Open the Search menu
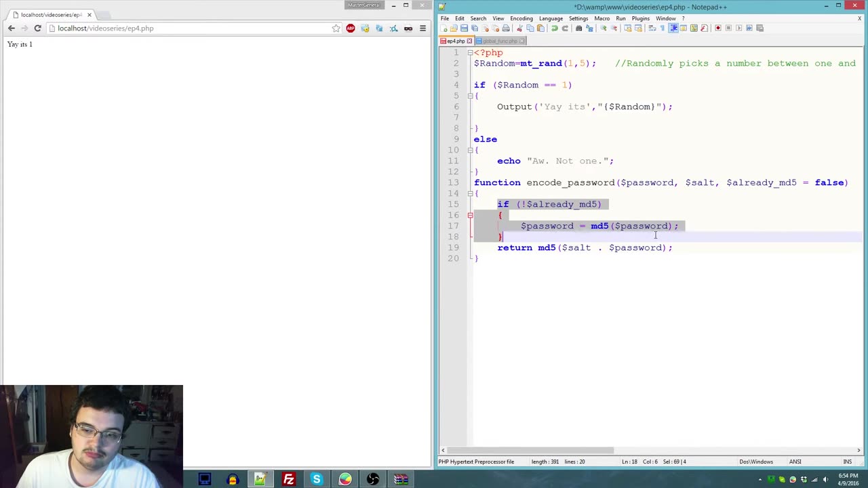868x488 pixels. coord(478,18)
